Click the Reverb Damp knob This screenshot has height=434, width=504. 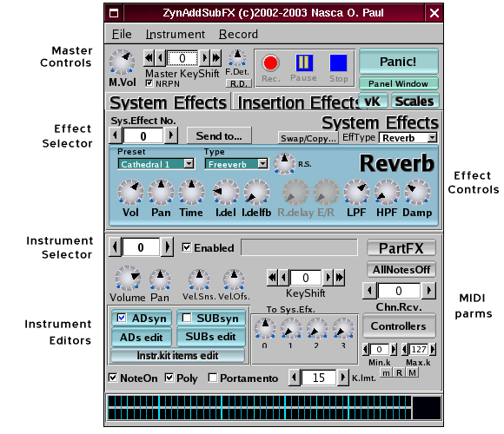pos(417,192)
